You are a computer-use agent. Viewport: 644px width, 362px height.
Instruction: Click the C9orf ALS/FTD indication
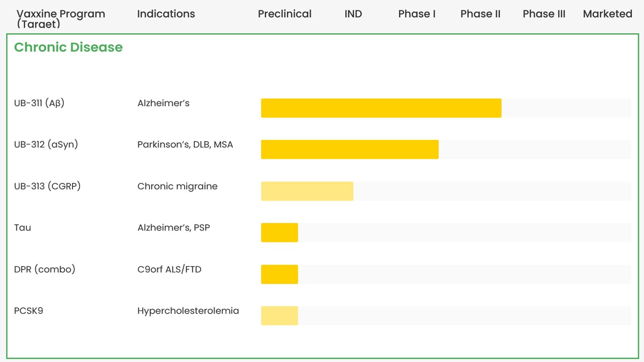(169, 269)
